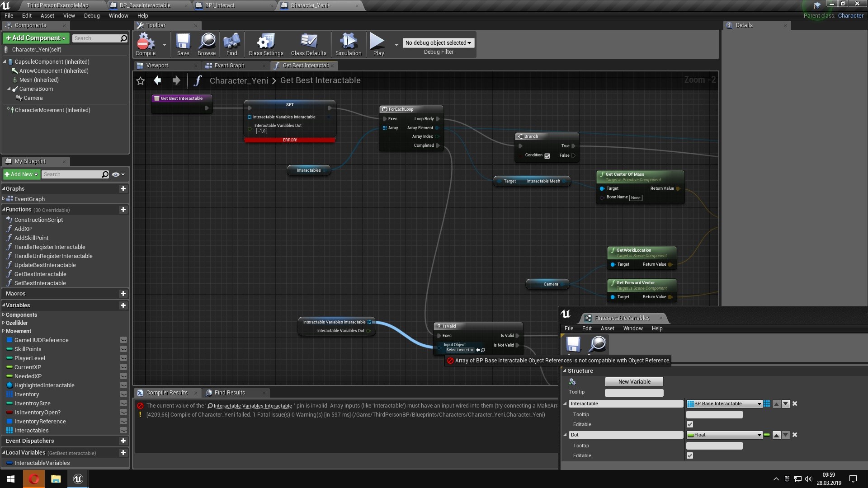Image resolution: width=868 pixels, height=488 pixels.
Task: Move Dot variable up
Action: coord(776,435)
